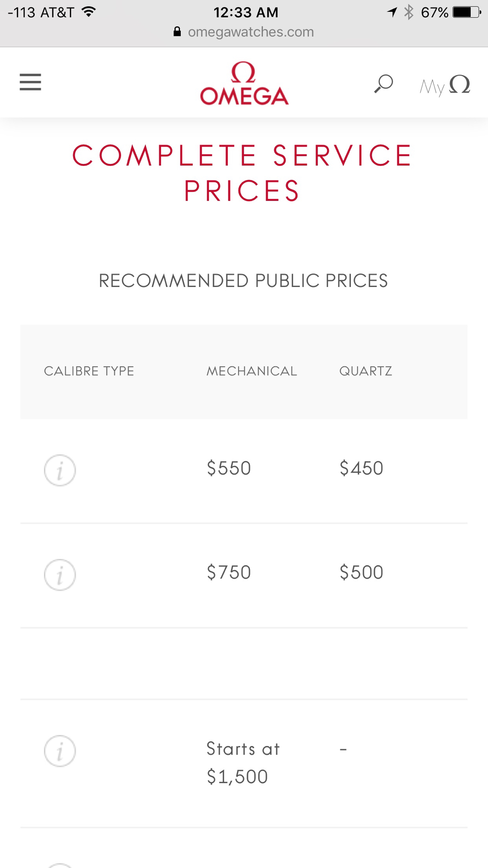Tap the omegawatches.com address field
The height and width of the screenshot is (868, 488).
251,32
